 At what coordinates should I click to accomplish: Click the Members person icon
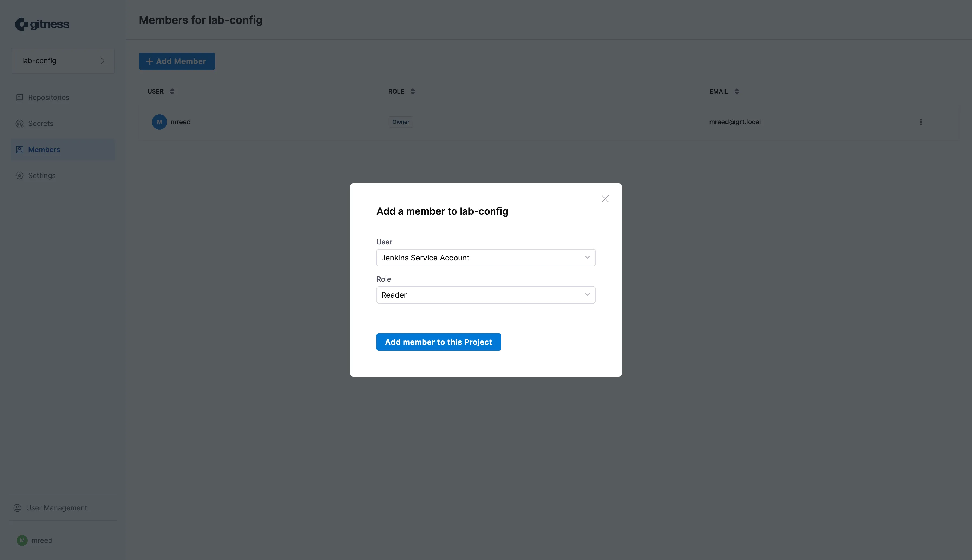(20, 150)
